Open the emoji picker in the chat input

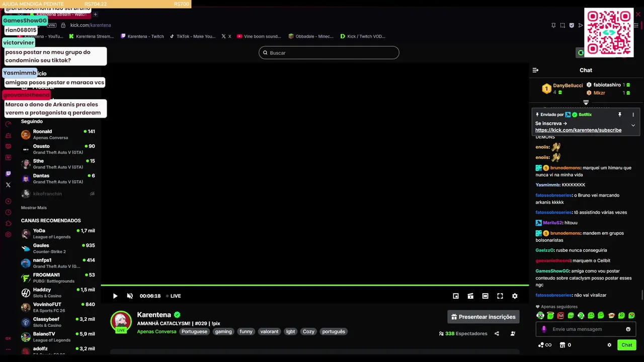pos(628,329)
